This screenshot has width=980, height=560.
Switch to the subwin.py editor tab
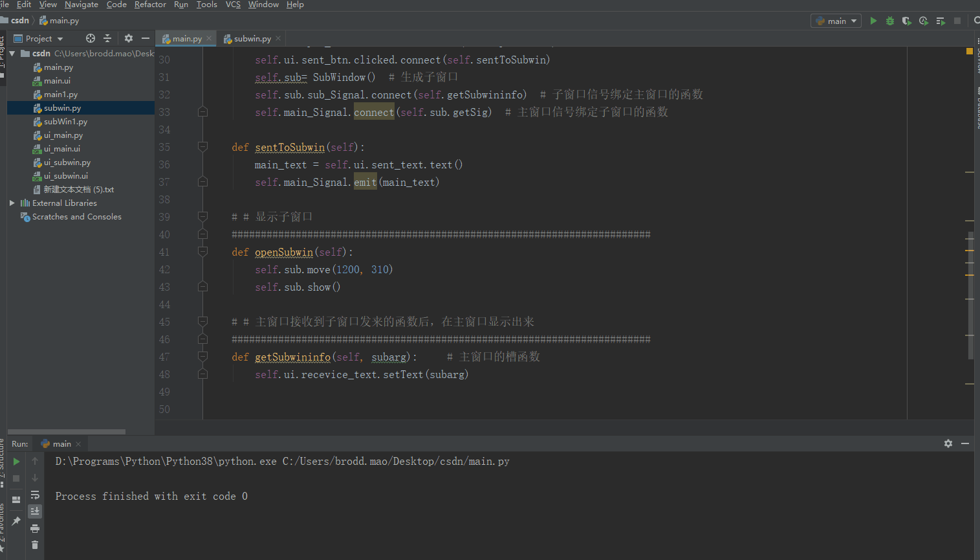pos(251,38)
